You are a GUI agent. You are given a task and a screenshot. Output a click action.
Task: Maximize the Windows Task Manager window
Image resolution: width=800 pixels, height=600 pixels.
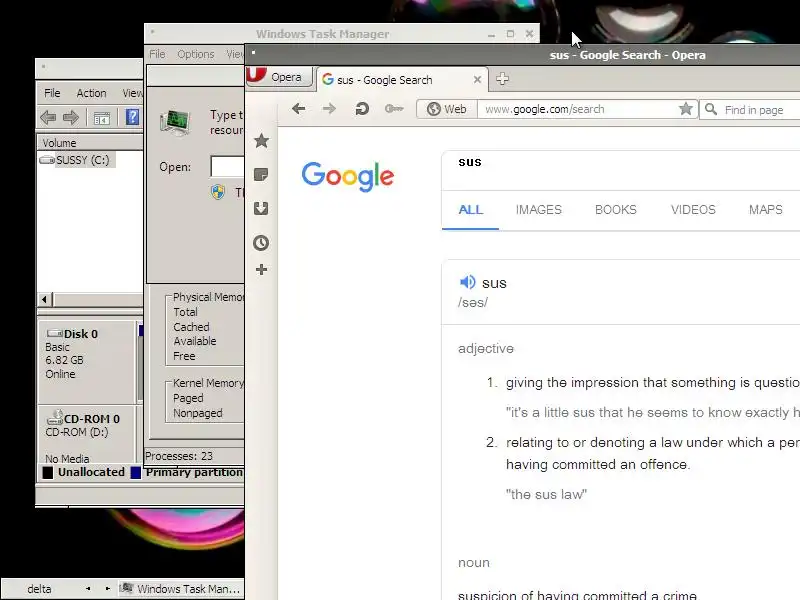pos(510,34)
